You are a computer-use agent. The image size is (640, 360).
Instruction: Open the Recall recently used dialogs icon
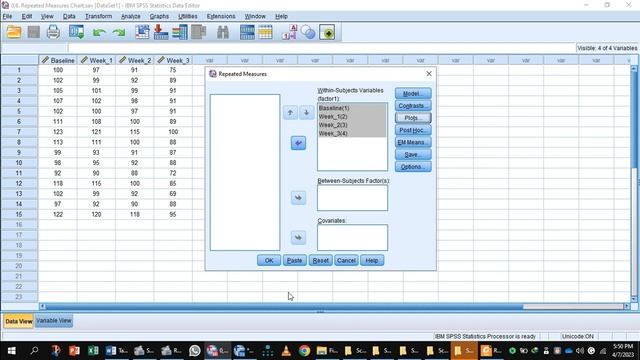click(x=76, y=32)
